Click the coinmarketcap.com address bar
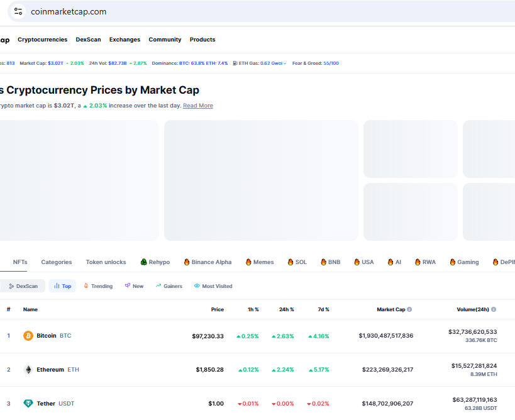The height and width of the screenshot is (420, 515). pos(263,11)
